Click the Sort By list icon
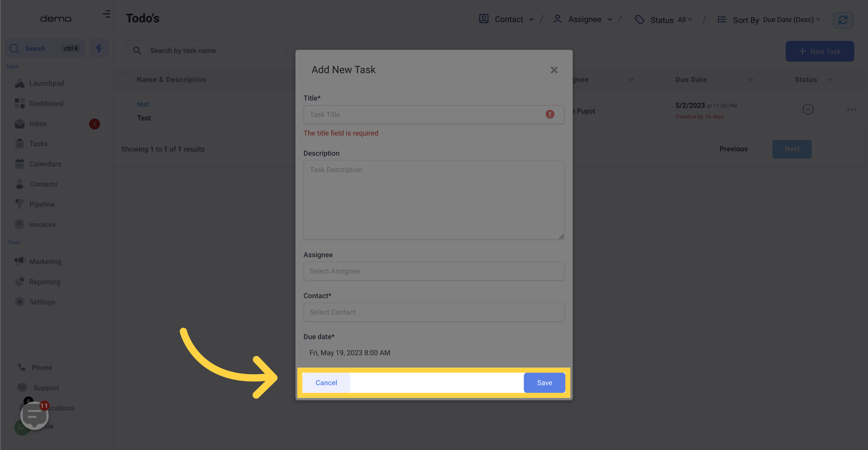Image resolution: width=868 pixels, height=450 pixels. (x=722, y=20)
